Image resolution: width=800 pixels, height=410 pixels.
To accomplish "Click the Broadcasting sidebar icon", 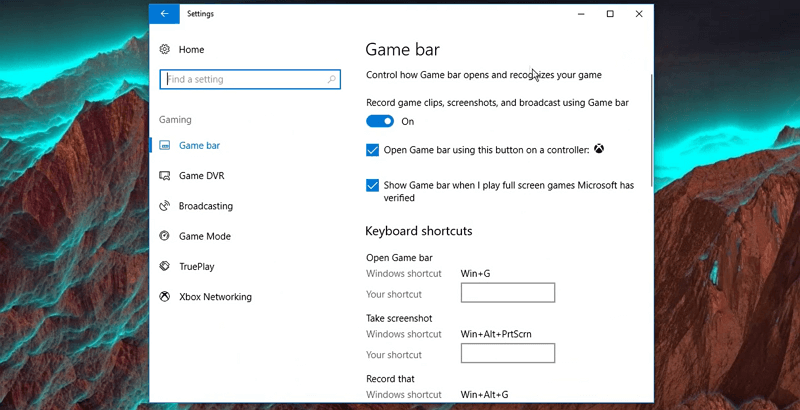I will (164, 206).
